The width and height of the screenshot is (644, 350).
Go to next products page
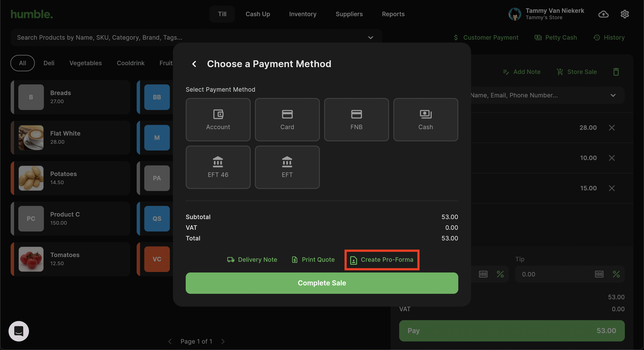pos(223,341)
